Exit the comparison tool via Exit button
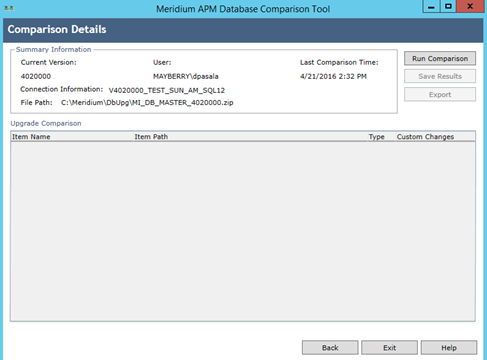Image resolution: width=487 pixels, height=360 pixels. (389, 348)
